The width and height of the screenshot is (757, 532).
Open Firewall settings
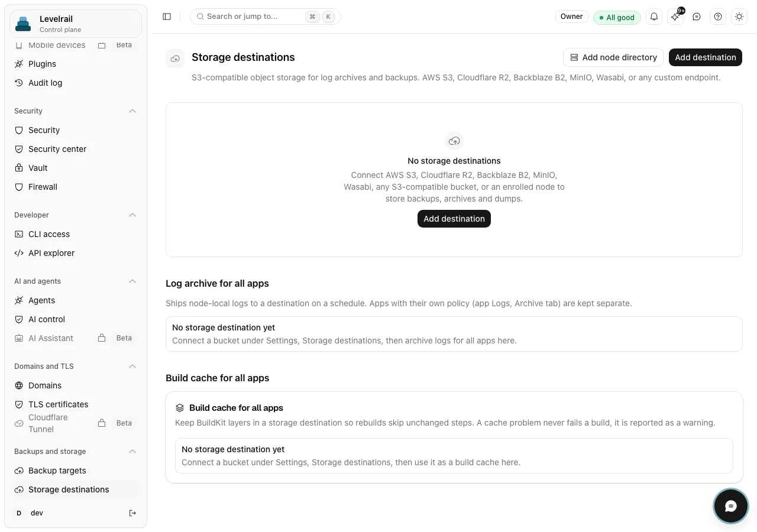click(76, 187)
